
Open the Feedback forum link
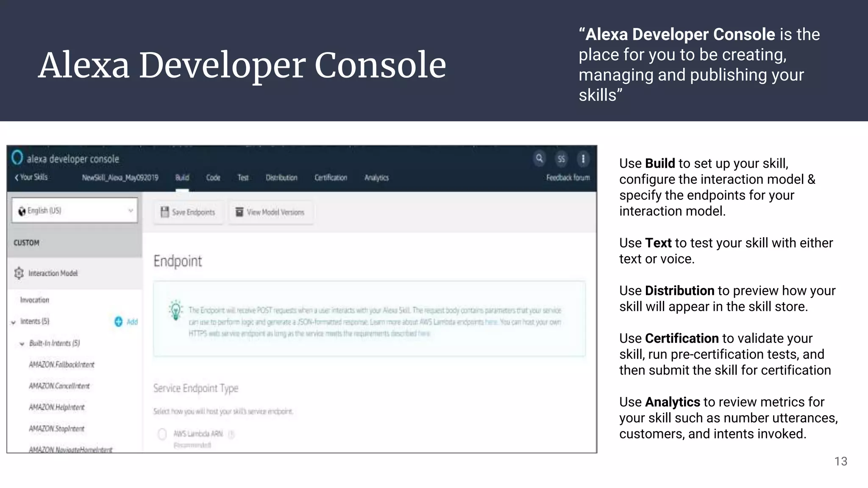(568, 177)
